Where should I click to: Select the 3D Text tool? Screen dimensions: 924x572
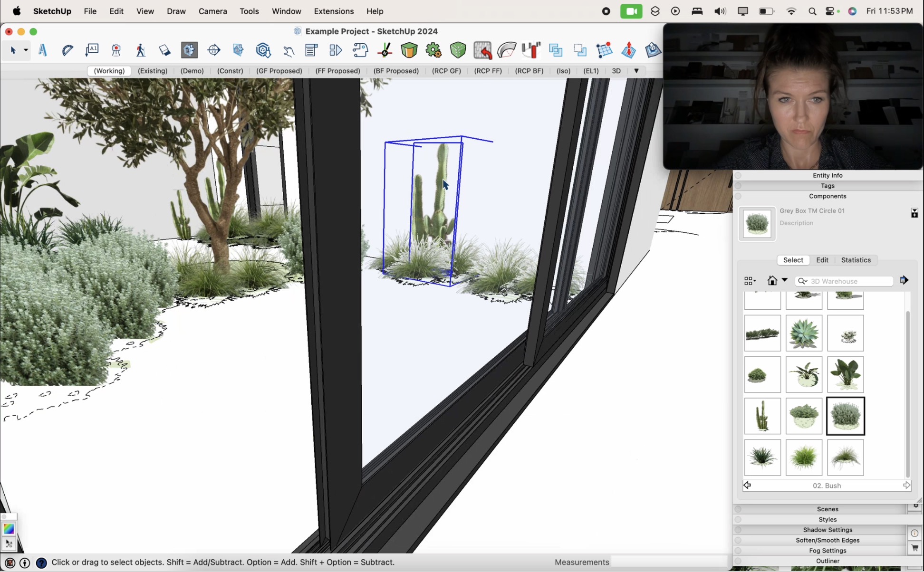(x=42, y=50)
